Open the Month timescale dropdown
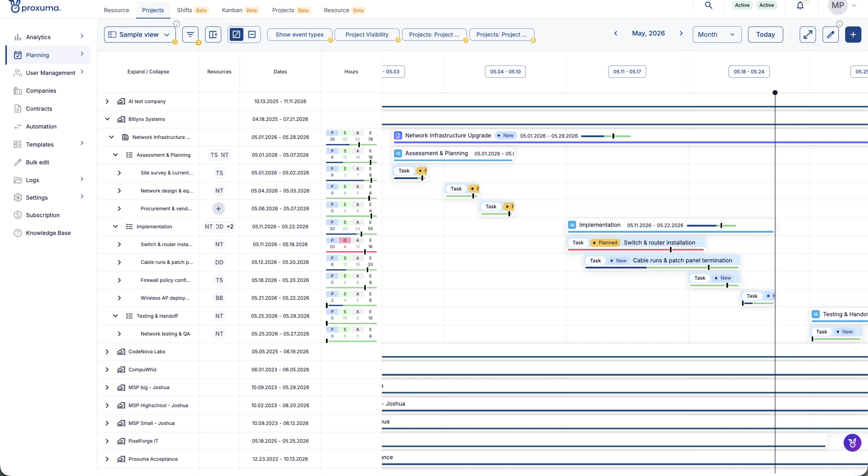 pos(716,34)
